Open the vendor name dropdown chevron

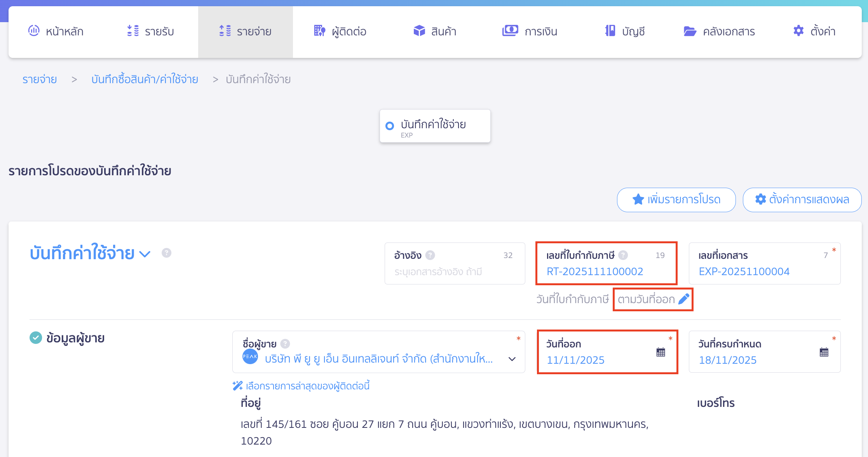click(x=512, y=360)
